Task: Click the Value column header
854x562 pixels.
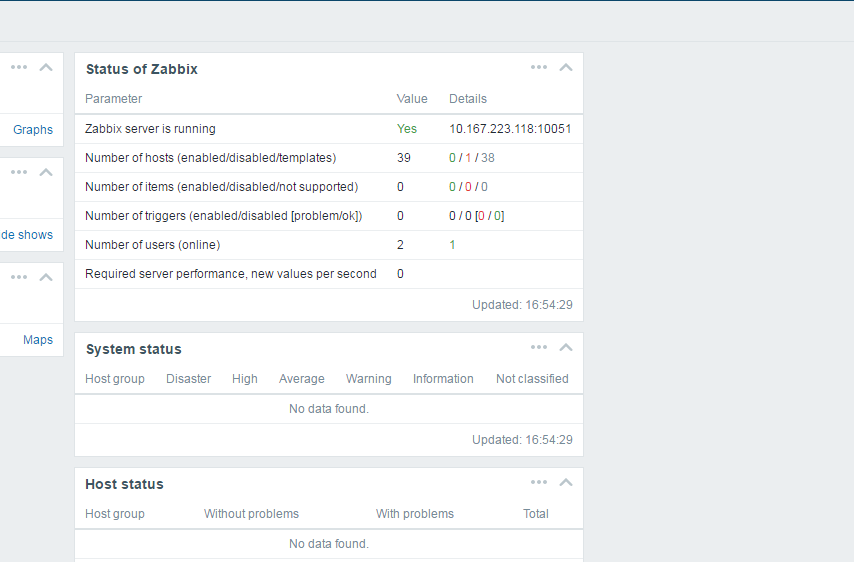Action: (412, 99)
